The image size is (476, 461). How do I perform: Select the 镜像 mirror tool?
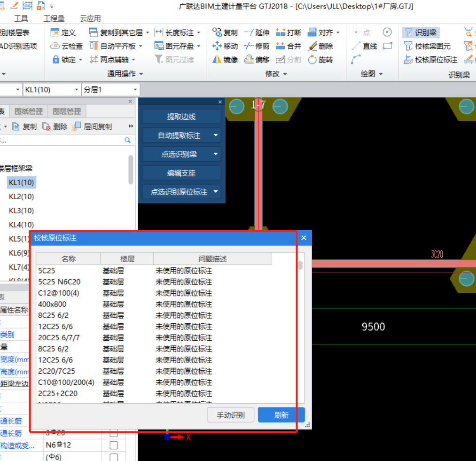point(225,60)
